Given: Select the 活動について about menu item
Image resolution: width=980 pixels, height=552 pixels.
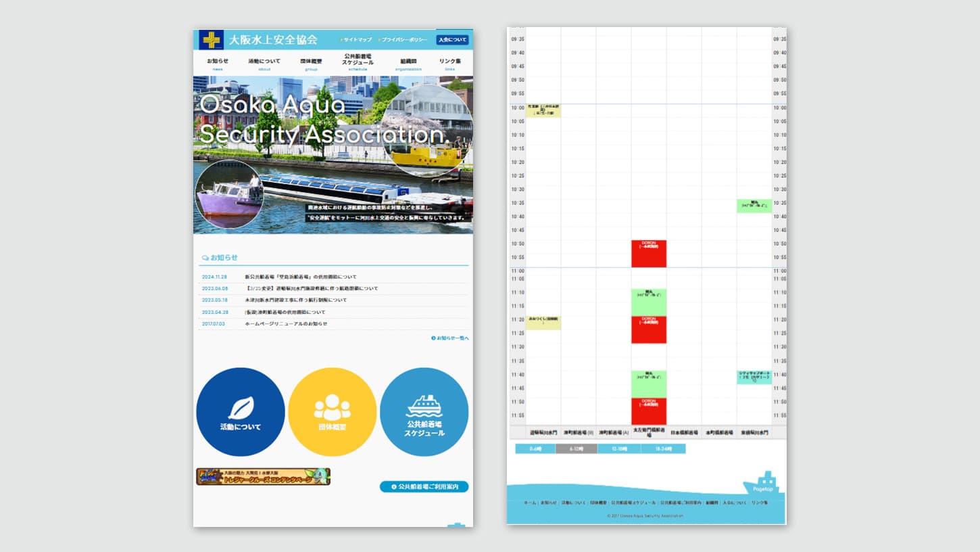Looking at the screenshot, I should pos(264,64).
